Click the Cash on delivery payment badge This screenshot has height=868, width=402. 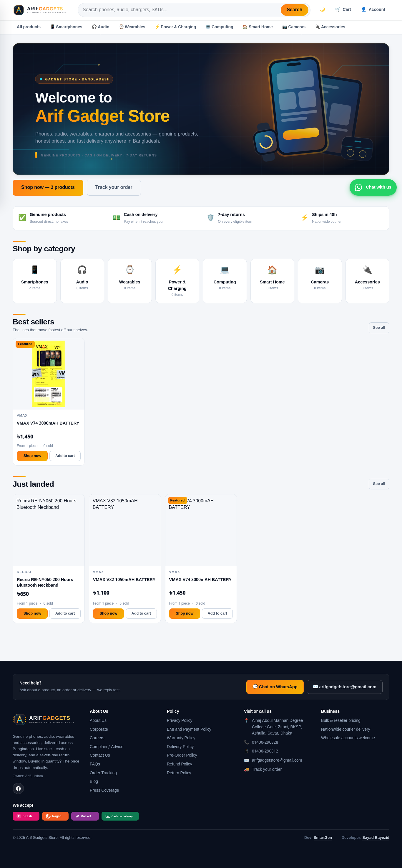120,816
